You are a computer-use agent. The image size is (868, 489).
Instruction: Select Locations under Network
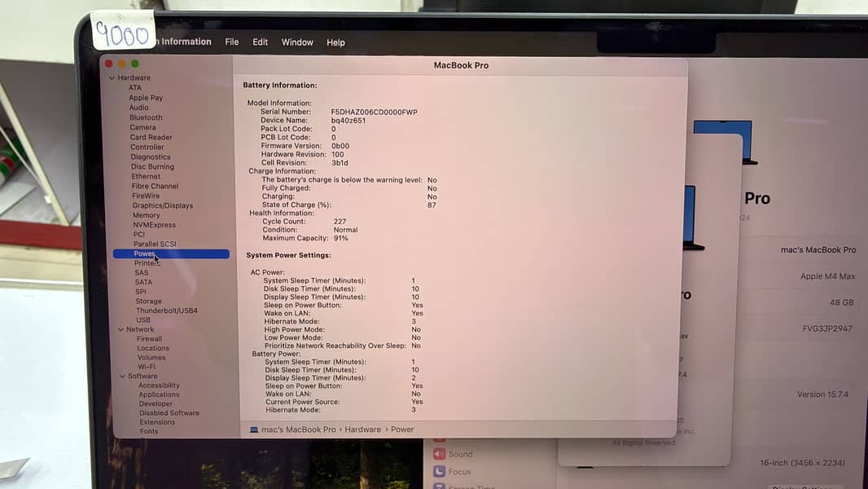point(153,348)
